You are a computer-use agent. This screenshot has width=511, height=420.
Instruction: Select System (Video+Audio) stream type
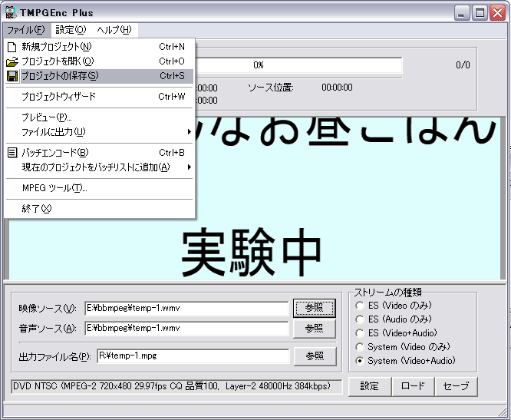pyautogui.click(x=360, y=361)
